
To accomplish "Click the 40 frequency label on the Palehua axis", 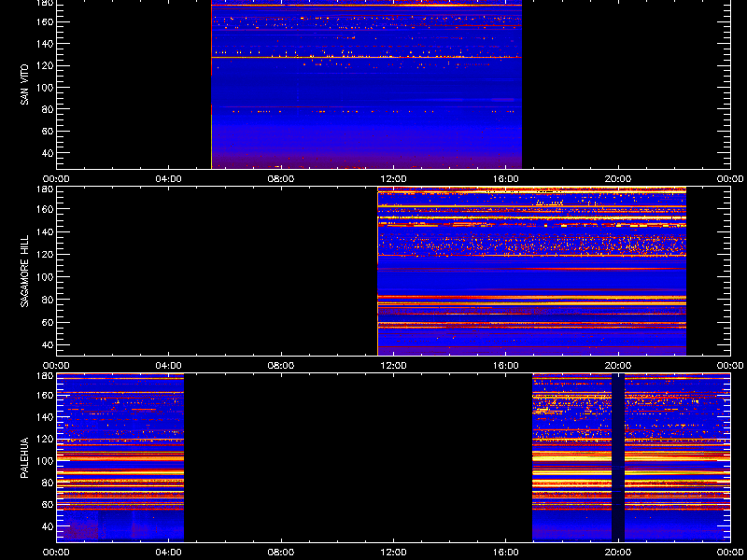I will click(x=46, y=526).
